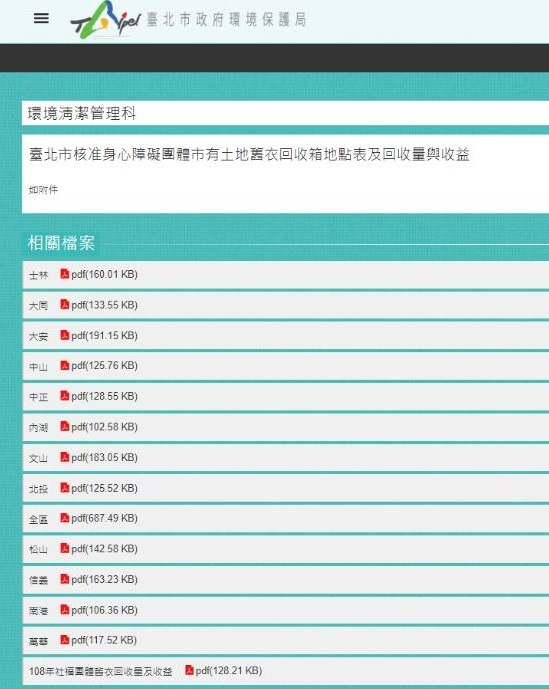549x689 pixels.
Task: Click the 相關檔案 section heading
Action: pos(61,243)
